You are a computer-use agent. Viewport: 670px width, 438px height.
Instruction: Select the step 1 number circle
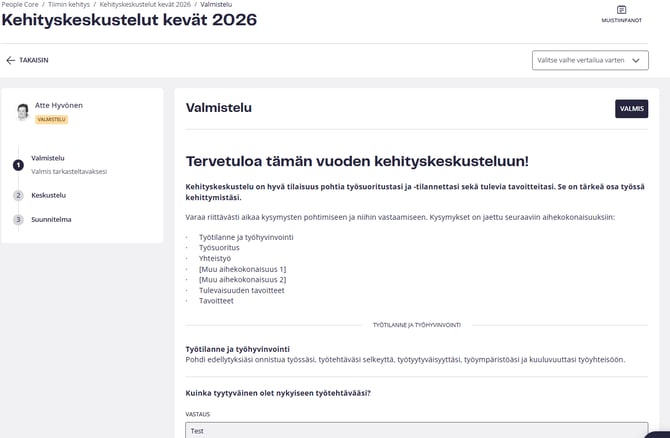[x=18, y=165]
